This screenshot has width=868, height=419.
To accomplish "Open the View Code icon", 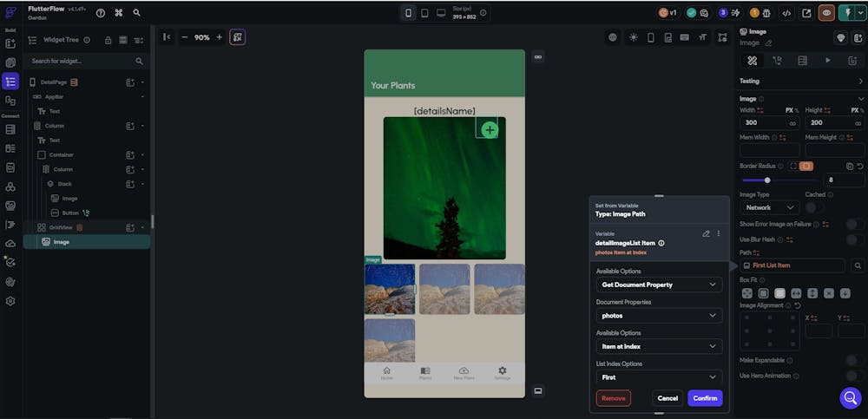I will [786, 13].
